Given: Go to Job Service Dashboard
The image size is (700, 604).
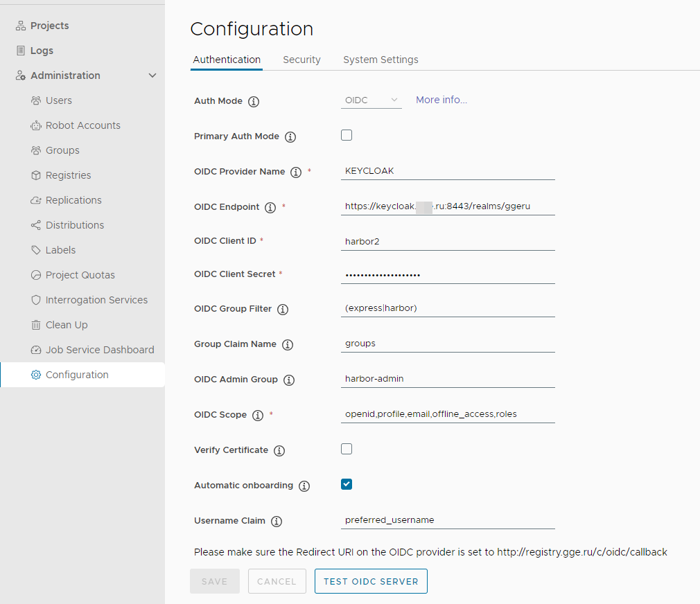Looking at the screenshot, I should pyautogui.click(x=100, y=350).
